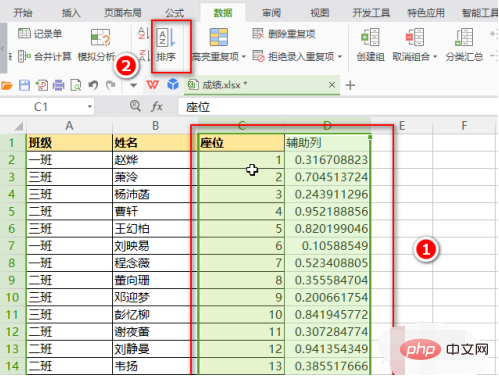Click the C1 name box field
The image size is (499, 382).
coord(47,107)
